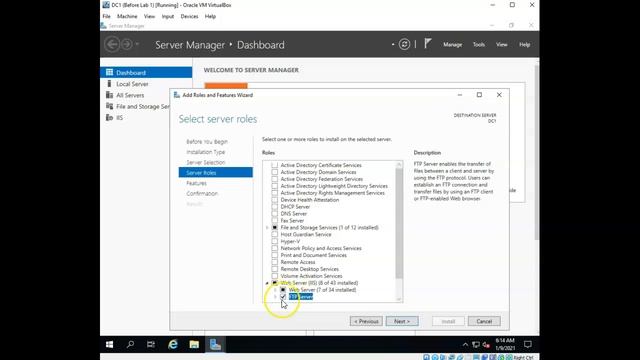Select Volume Activation Services row text
The image size is (640, 360).
pyautogui.click(x=311, y=276)
